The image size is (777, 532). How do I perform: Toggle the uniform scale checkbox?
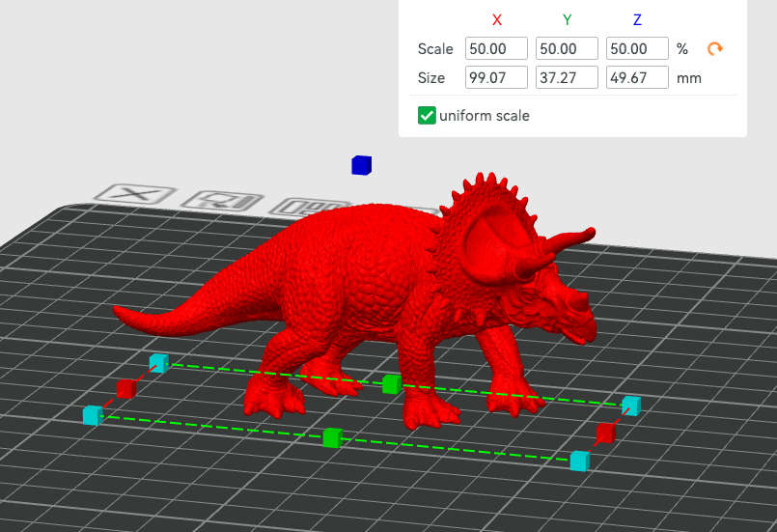[x=427, y=116]
